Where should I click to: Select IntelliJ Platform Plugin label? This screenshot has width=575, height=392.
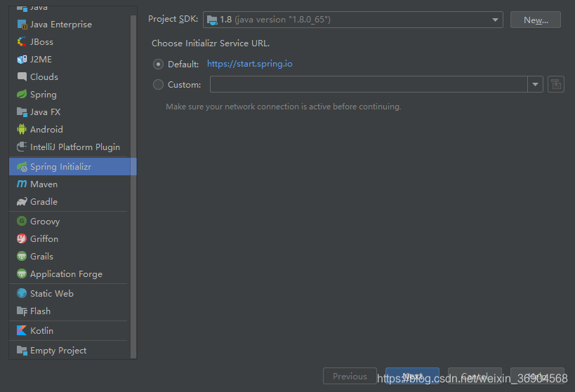pos(75,147)
